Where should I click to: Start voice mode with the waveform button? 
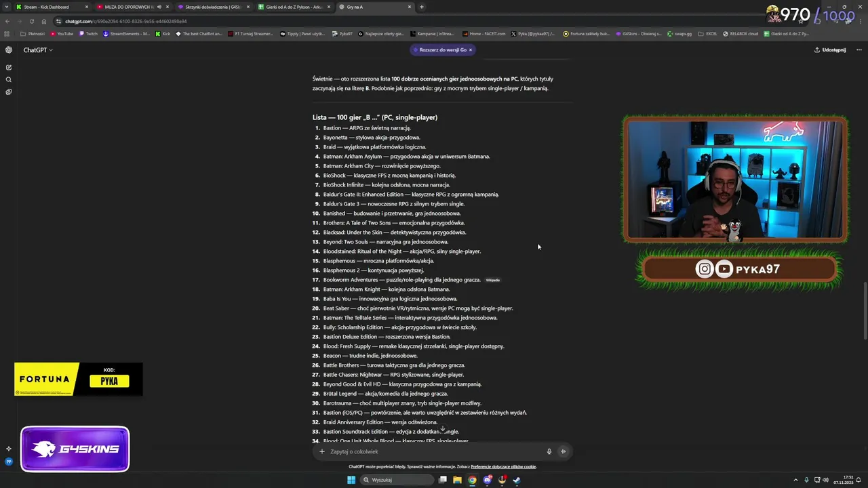(x=563, y=451)
